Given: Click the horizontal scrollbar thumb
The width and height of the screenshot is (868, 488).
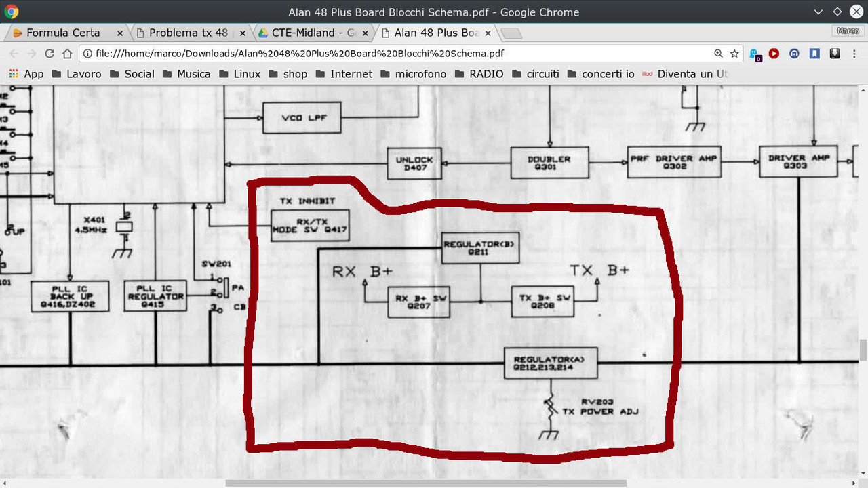Looking at the screenshot, I should click(426, 483).
